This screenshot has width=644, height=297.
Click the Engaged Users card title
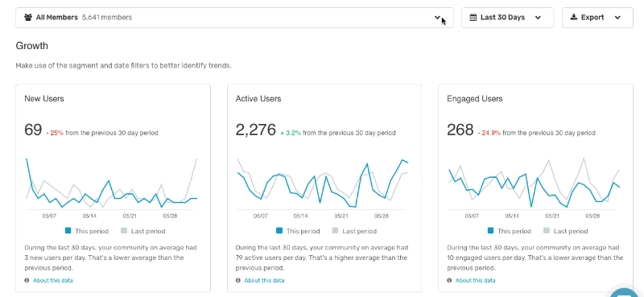tap(475, 98)
